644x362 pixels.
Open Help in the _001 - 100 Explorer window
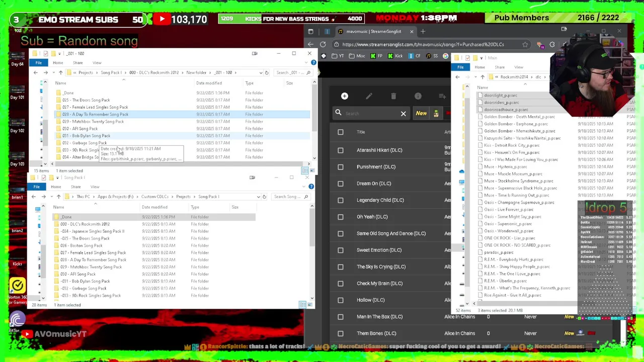point(313,62)
